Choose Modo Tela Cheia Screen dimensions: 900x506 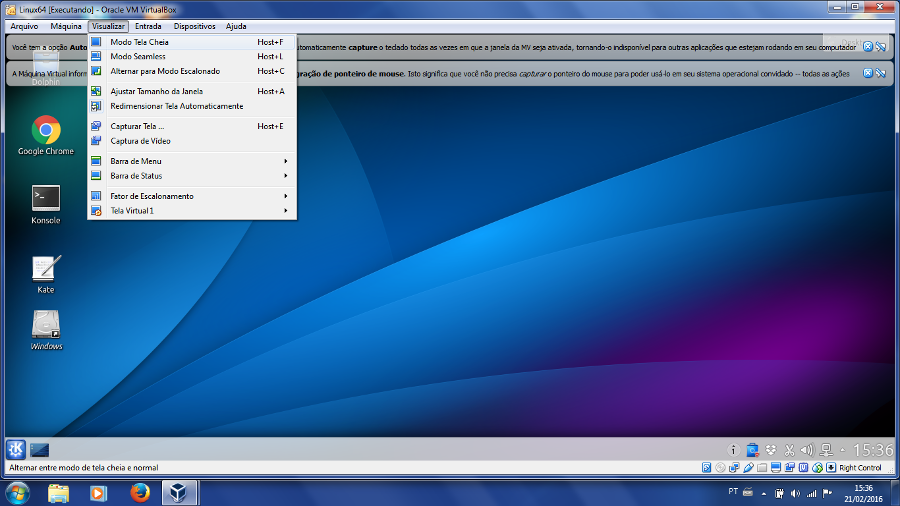(192, 42)
